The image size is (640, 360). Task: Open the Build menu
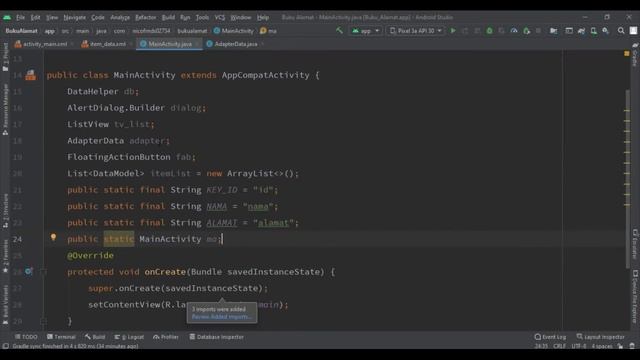[168, 18]
